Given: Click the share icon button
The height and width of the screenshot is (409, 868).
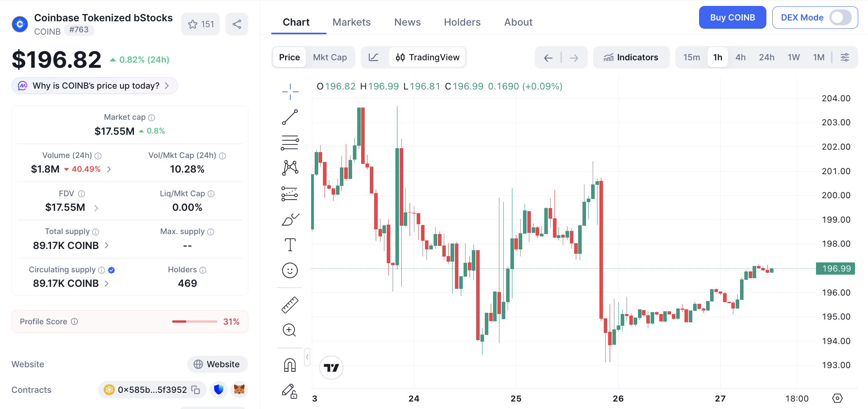Looking at the screenshot, I should tap(237, 24).
